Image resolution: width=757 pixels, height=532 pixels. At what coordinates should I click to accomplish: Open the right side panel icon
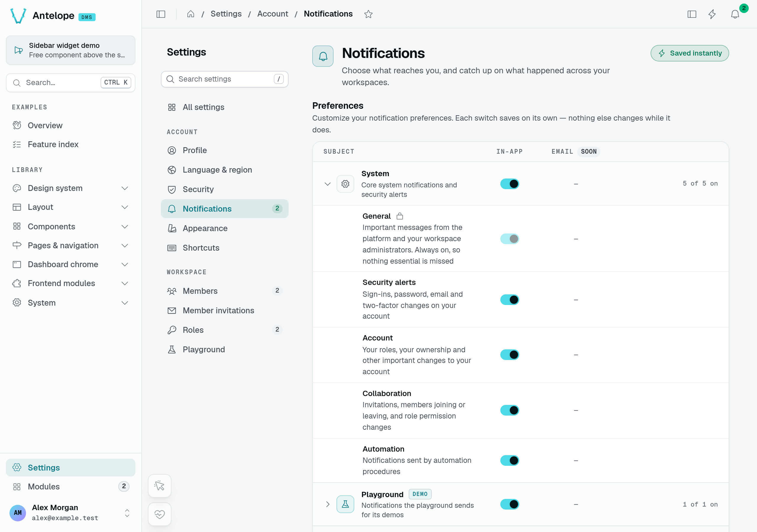click(x=692, y=14)
